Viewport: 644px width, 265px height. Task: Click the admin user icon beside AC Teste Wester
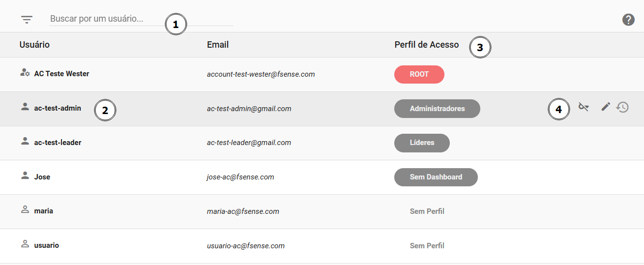pyautogui.click(x=25, y=73)
